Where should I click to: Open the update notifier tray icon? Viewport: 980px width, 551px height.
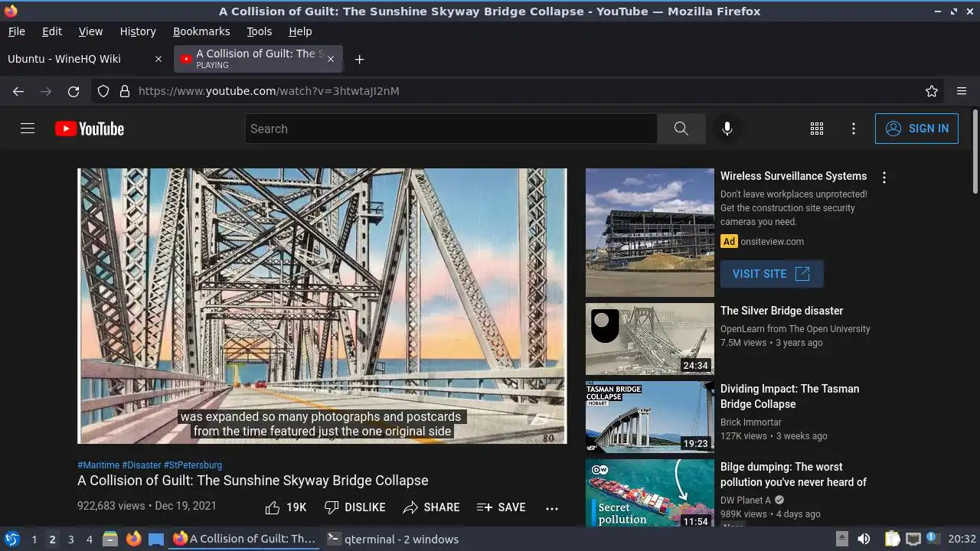[x=933, y=539]
